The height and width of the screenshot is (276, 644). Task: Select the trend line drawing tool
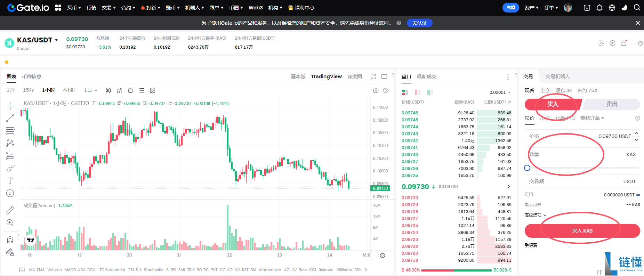(x=10, y=118)
